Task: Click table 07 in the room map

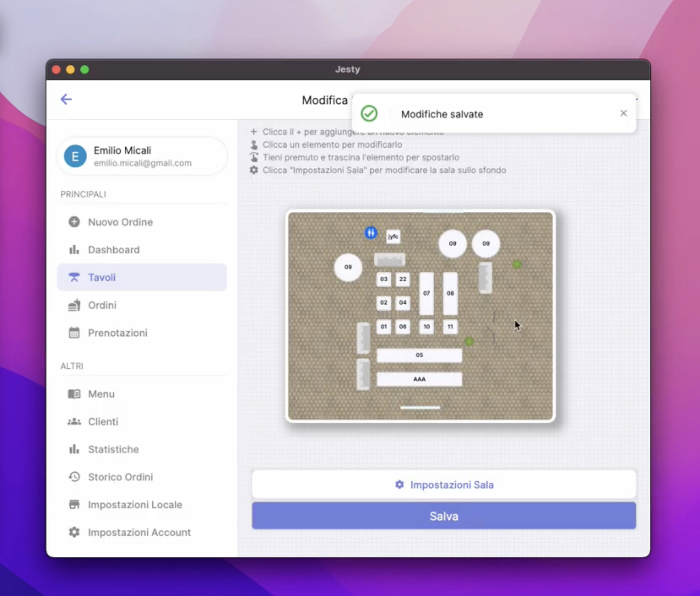Action: point(426,293)
